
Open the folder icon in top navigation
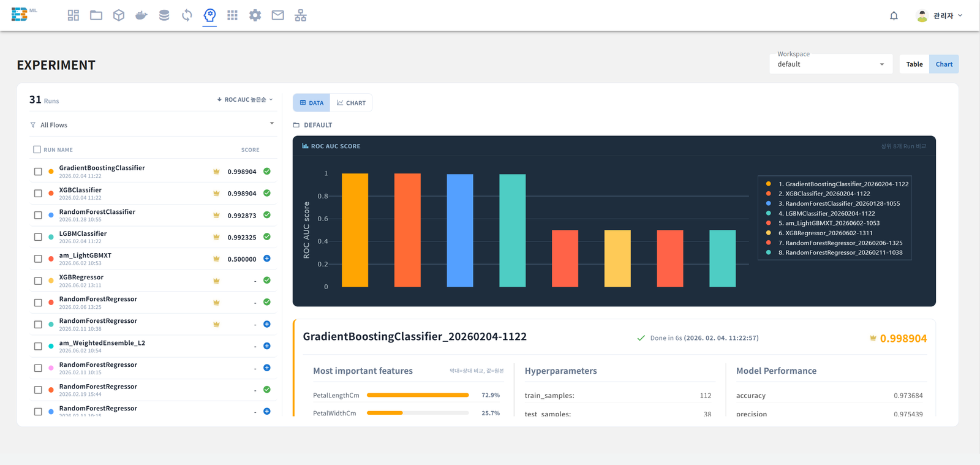pos(96,15)
